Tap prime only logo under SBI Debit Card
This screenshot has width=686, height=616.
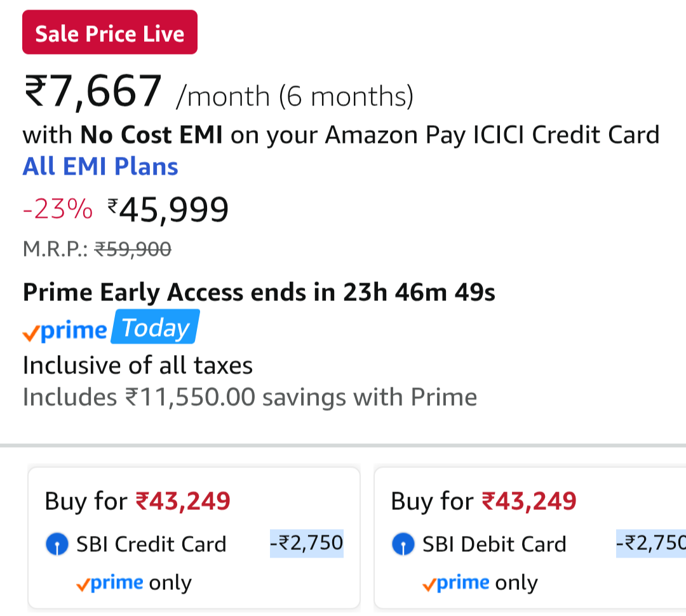pos(480,583)
